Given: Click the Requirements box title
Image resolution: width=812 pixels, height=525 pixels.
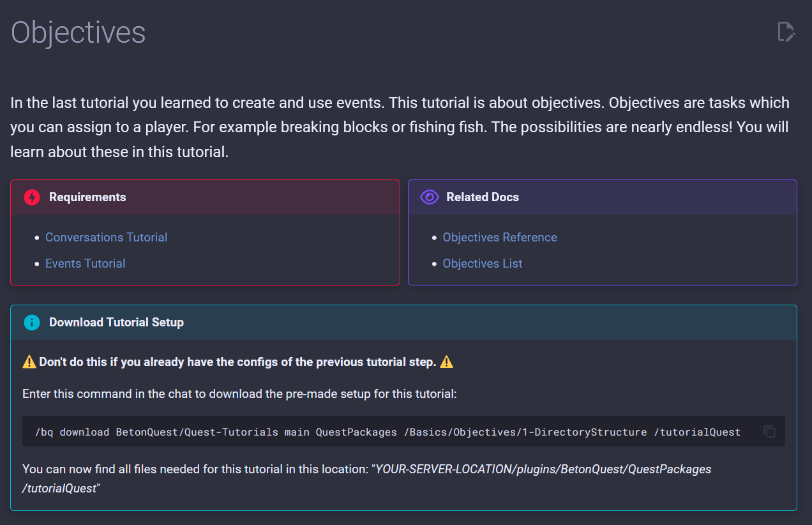Looking at the screenshot, I should 87,197.
